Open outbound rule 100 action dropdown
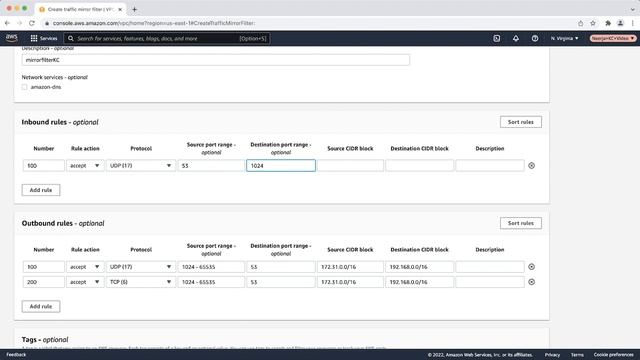This screenshot has height=360, width=640. pos(85,267)
